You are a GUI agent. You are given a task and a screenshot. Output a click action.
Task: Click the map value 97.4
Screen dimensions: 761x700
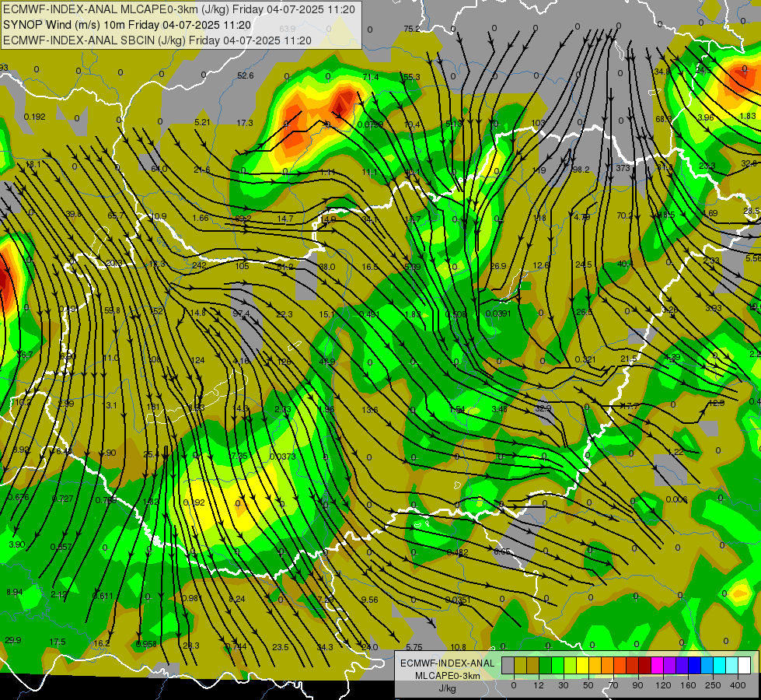point(241,313)
